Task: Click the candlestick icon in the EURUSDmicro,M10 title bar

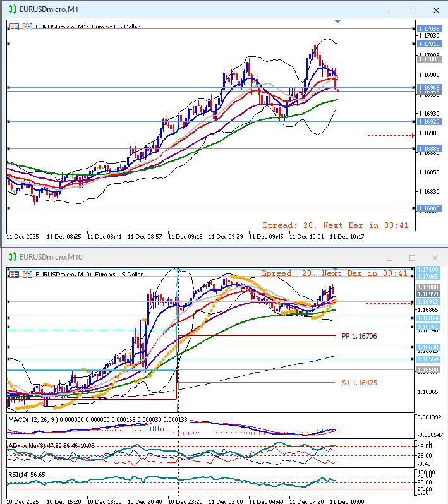Action: pos(11,257)
